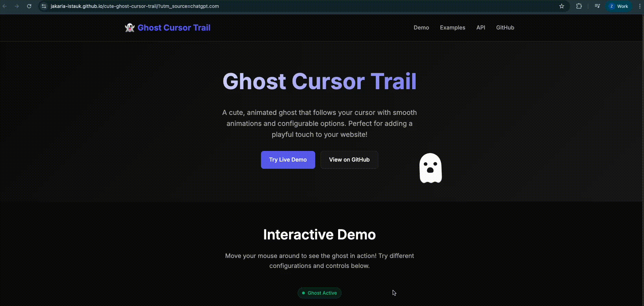
Task: Click the Ghost Active status badge
Action: tap(320, 293)
